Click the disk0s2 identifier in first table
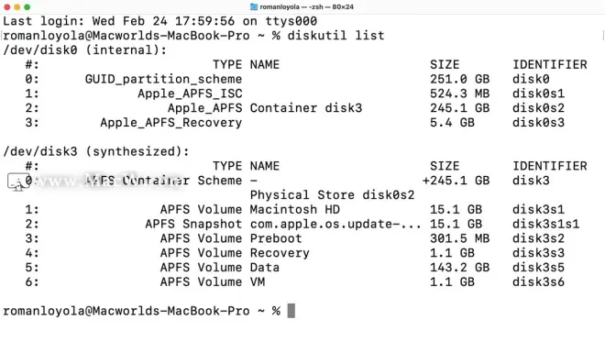 pos(538,108)
